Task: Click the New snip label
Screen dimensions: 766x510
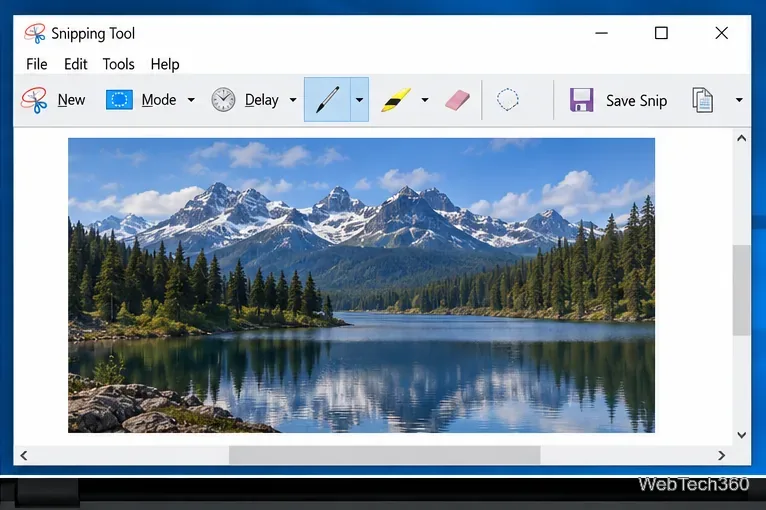Action: click(x=71, y=100)
